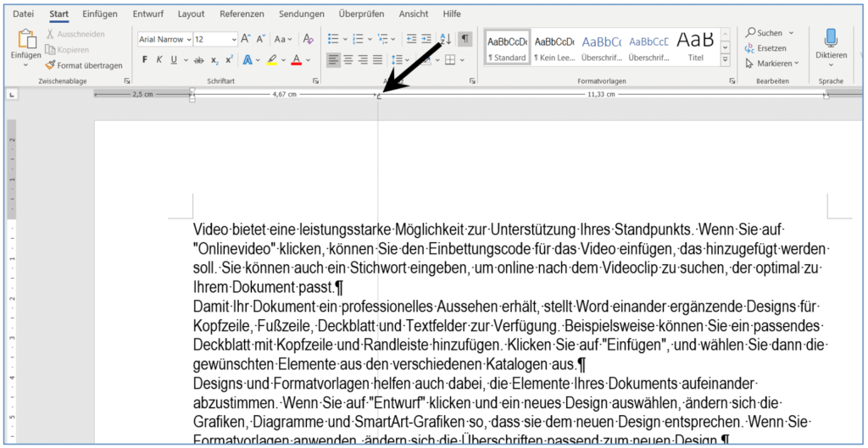Click line spacing icon
The image size is (868, 448).
pos(397,60)
